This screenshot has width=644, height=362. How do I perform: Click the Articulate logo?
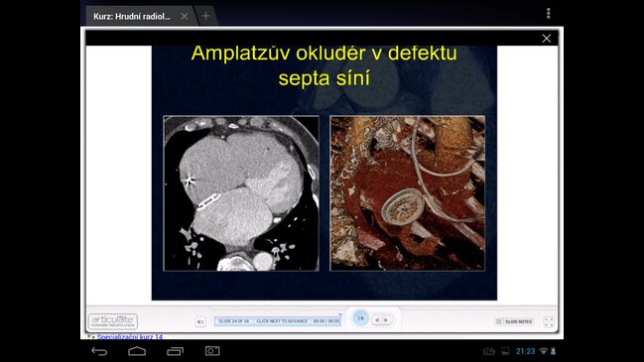point(113,321)
